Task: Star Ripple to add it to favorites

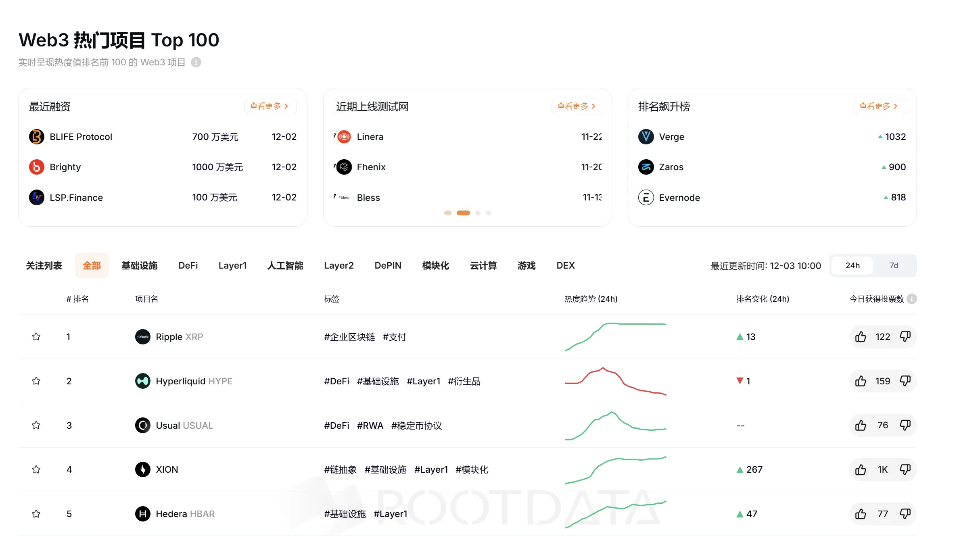Action: pyautogui.click(x=36, y=336)
